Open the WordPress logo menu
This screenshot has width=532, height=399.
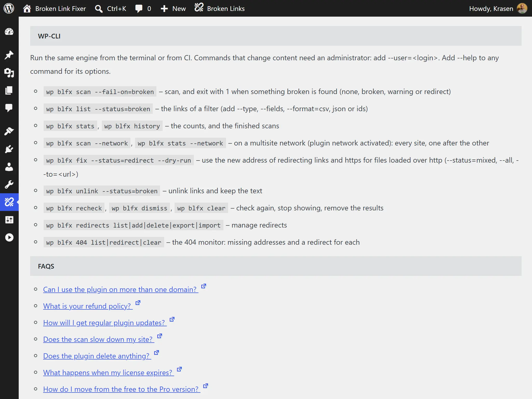coord(9,9)
